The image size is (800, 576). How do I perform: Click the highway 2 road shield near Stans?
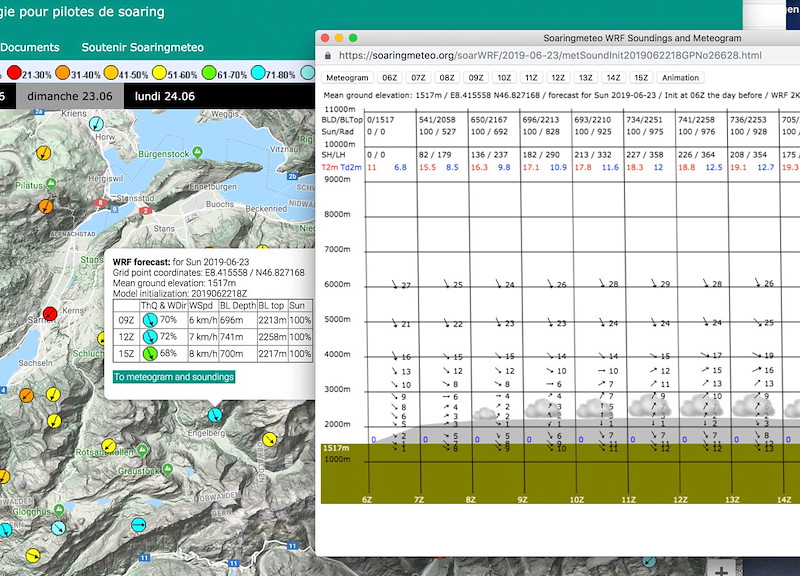[145, 210]
